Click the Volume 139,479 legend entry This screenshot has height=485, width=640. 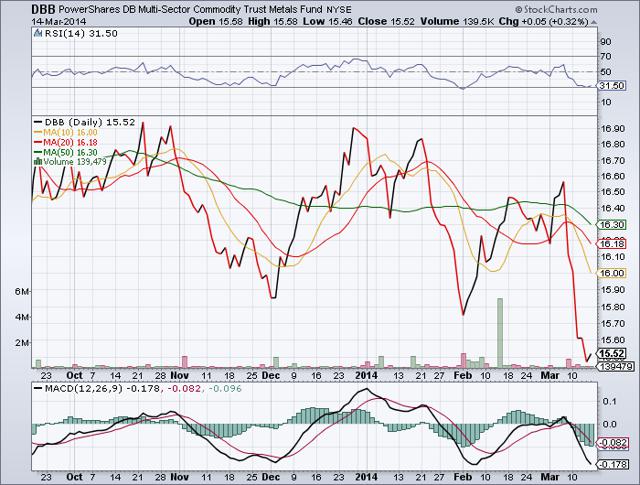75,162
